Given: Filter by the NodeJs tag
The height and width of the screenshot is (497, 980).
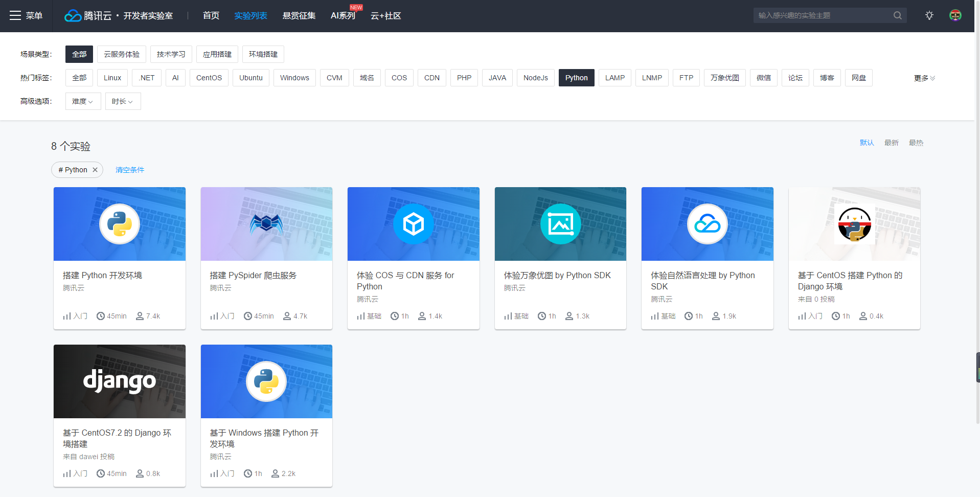Looking at the screenshot, I should 536,78.
